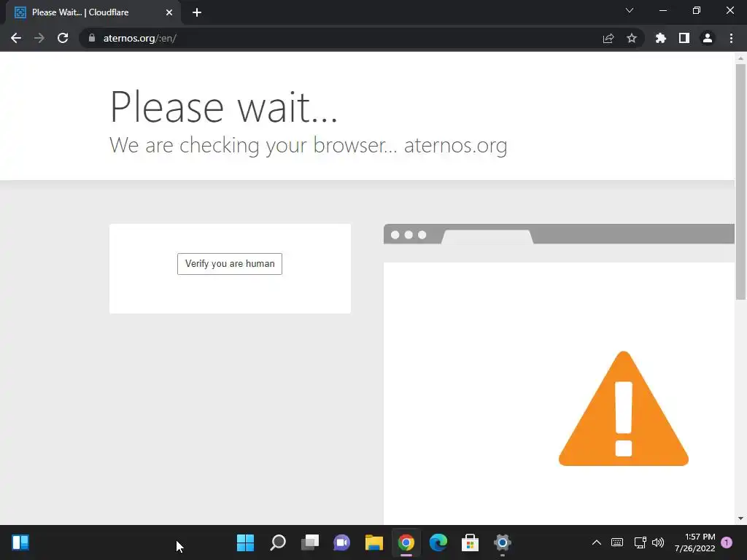Click the page vertical scrollbar thumb
Image resolution: width=747 pixels, height=560 pixels.
point(740,182)
